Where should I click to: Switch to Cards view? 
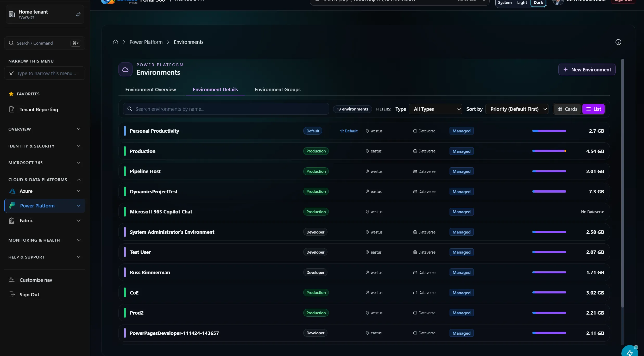567,109
